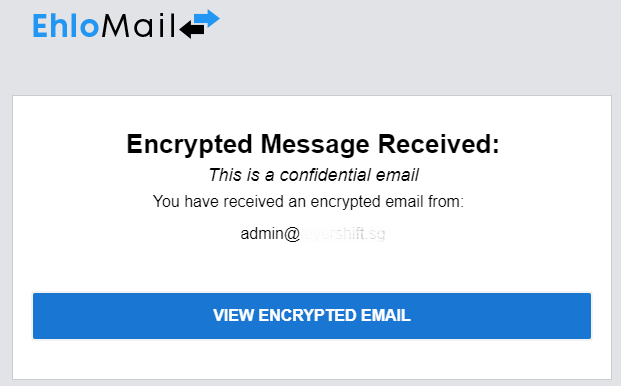Click the letter 'E' starting the EhloMail logo

(40, 26)
